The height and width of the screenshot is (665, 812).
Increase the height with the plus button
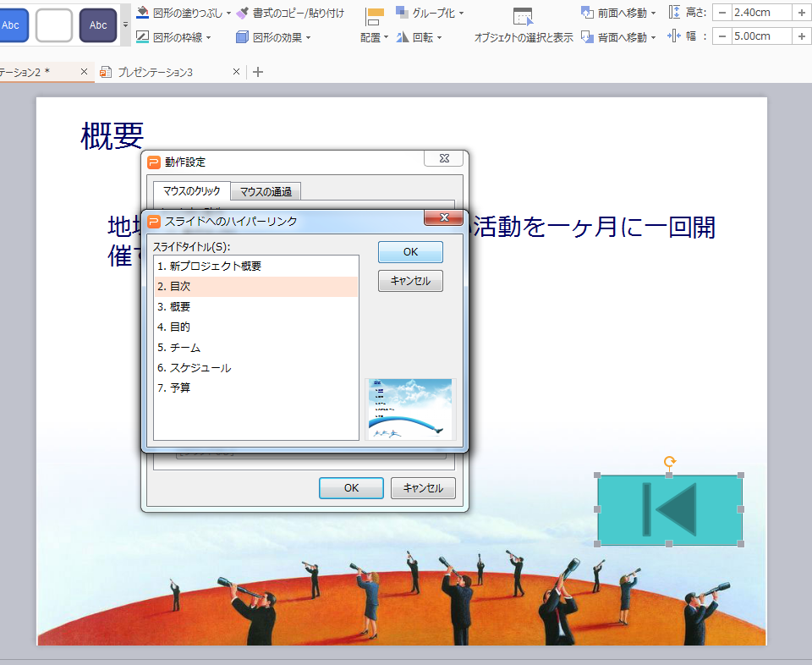tap(802, 13)
